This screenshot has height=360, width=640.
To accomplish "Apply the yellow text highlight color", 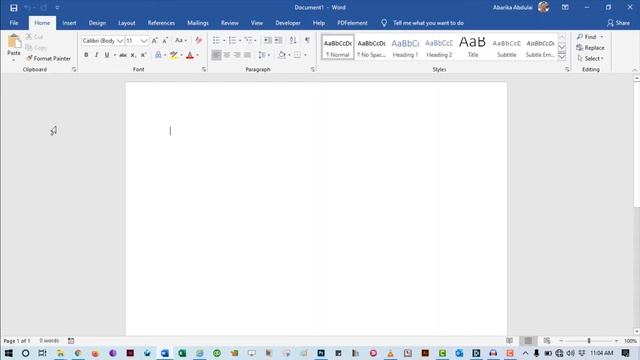I will 174,55.
